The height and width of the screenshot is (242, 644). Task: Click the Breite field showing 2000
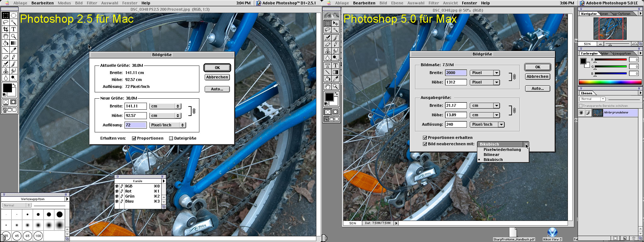456,73
